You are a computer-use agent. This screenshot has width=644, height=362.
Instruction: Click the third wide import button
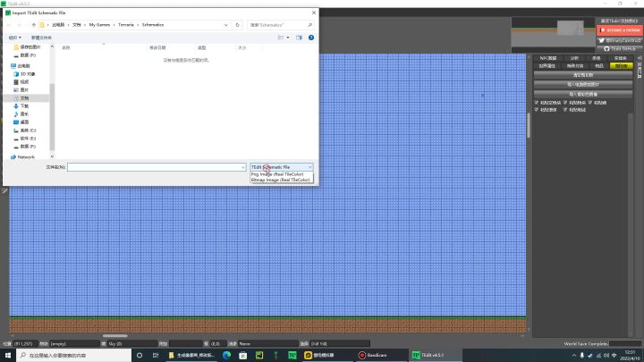[x=583, y=94]
